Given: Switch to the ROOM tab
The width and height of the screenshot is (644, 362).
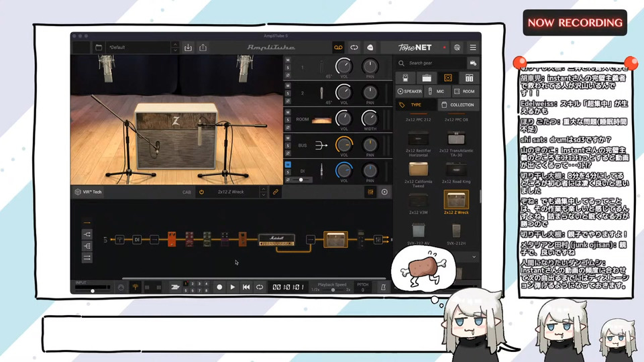Looking at the screenshot, I should 465,92.
